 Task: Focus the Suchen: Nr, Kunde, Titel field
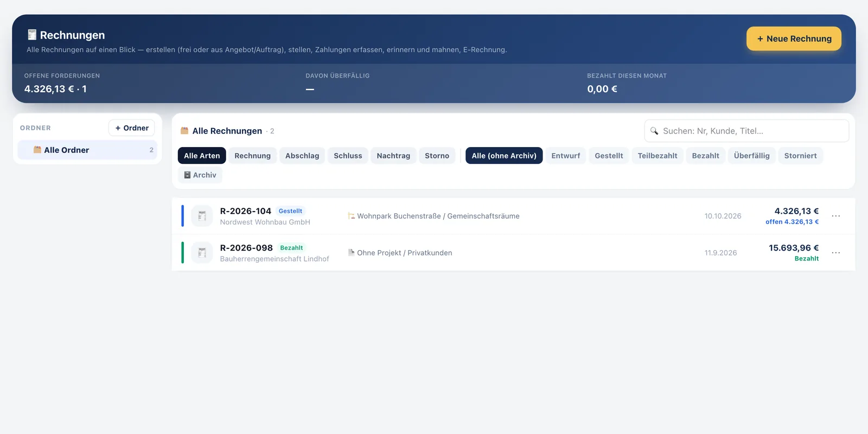tap(746, 131)
